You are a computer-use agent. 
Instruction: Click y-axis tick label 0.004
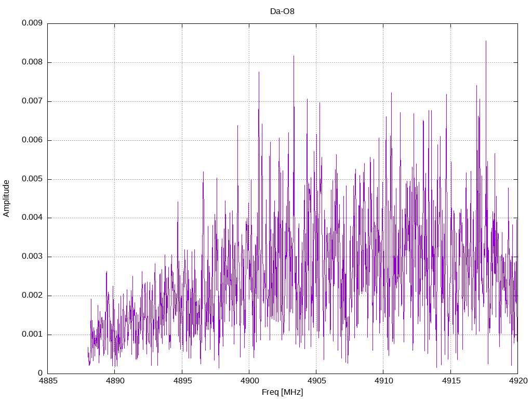pos(32,218)
